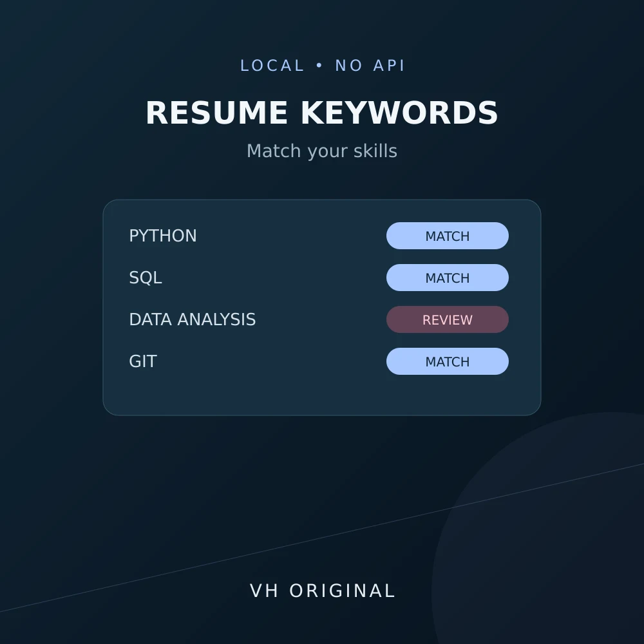Viewport: 644px width, 644px height.
Task: Click the 'LOCAL • NO API' tagline
Action: (323, 66)
